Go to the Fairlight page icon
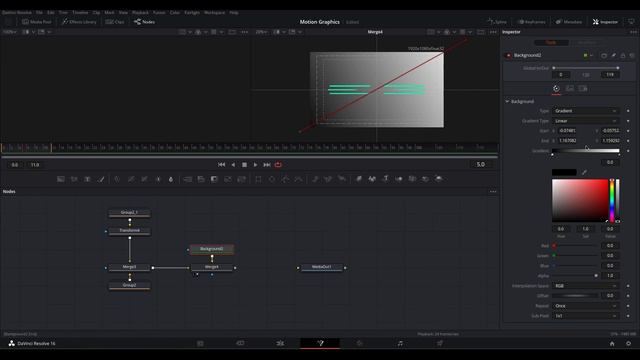 pyautogui.click(x=400, y=344)
